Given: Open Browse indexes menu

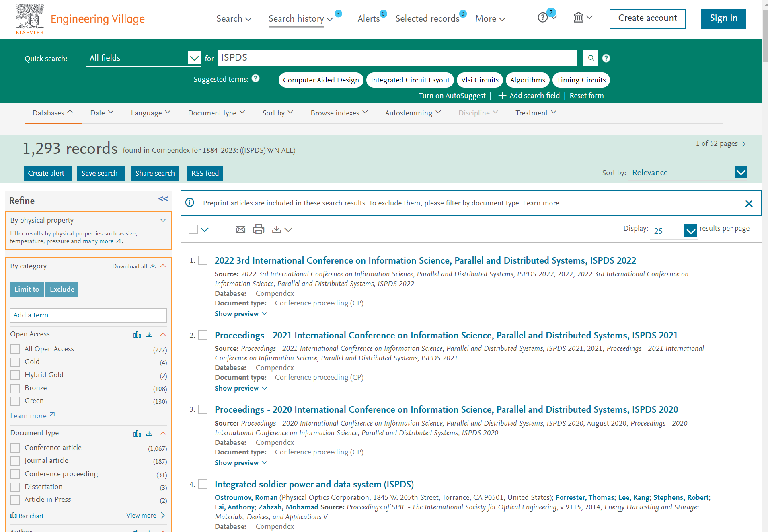Looking at the screenshot, I should pos(339,113).
